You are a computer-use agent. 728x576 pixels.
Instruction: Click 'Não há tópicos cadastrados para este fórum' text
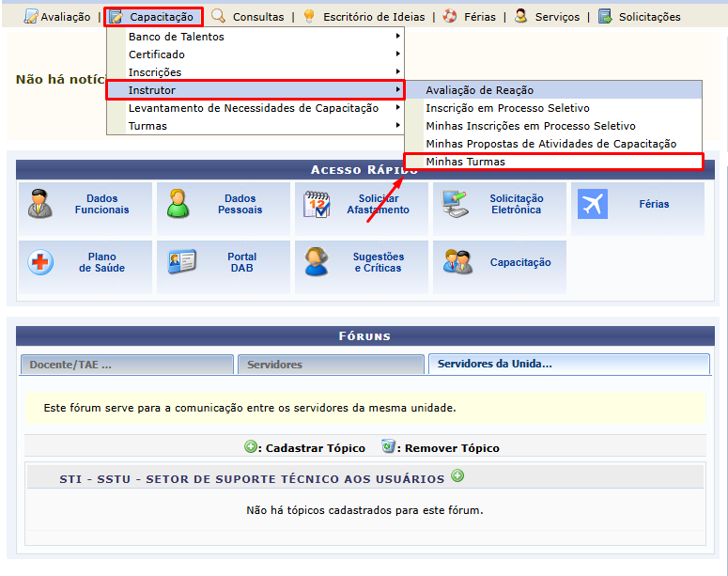[x=364, y=510]
